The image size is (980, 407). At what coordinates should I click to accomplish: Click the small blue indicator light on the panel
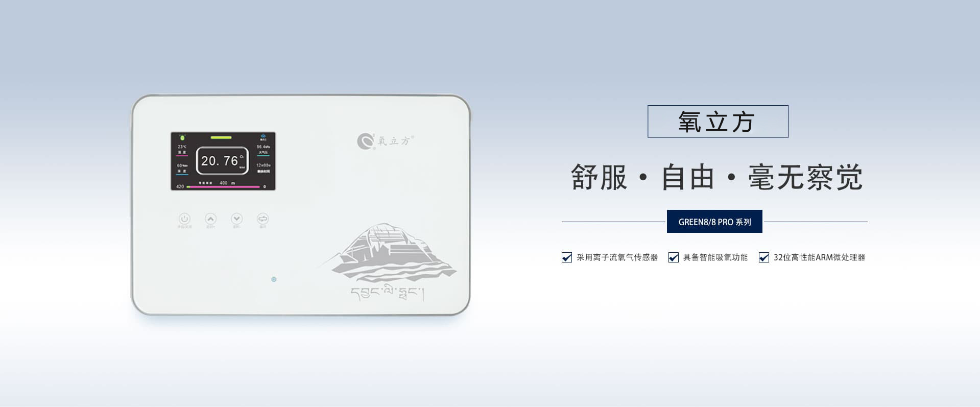(x=274, y=279)
